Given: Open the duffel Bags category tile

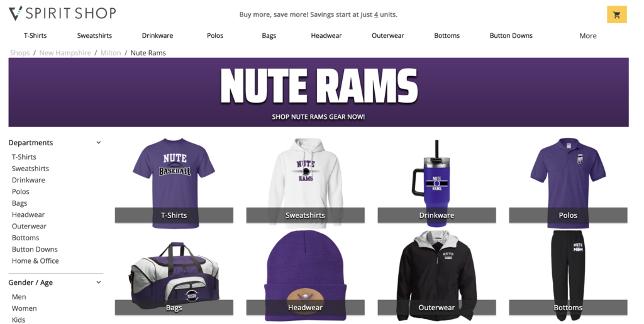Looking at the screenshot, I should [174, 276].
